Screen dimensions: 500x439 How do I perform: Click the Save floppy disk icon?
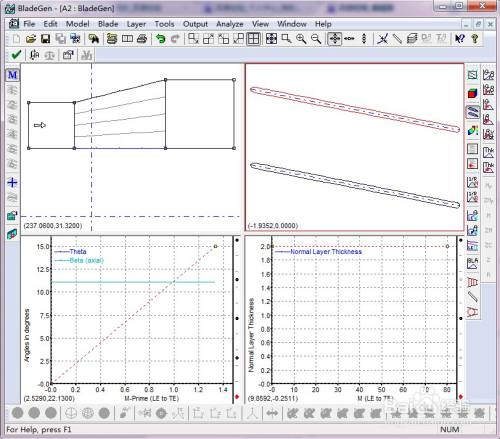pyautogui.click(x=45, y=39)
